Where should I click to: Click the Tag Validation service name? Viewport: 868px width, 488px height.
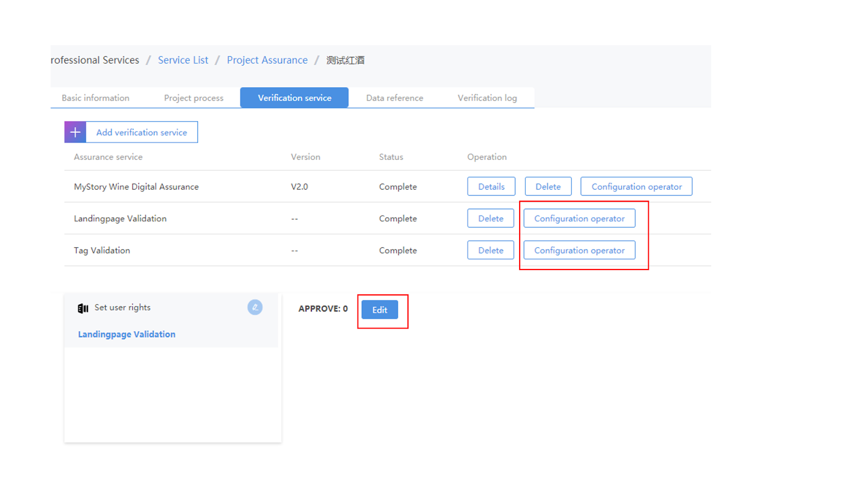(102, 251)
